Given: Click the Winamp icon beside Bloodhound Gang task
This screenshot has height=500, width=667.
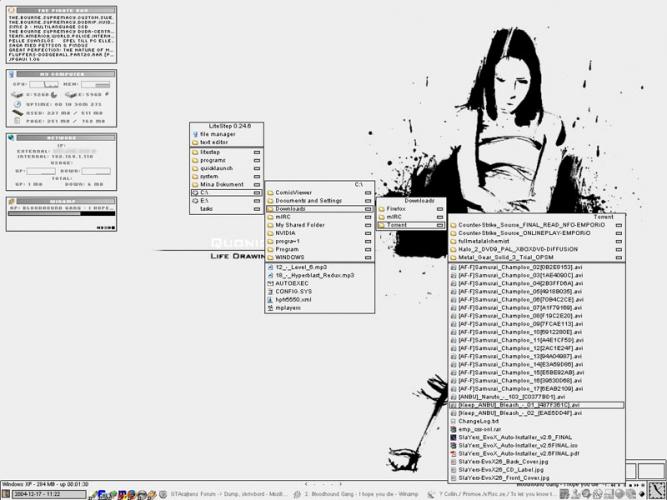Looking at the screenshot, I should click(x=297, y=494).
